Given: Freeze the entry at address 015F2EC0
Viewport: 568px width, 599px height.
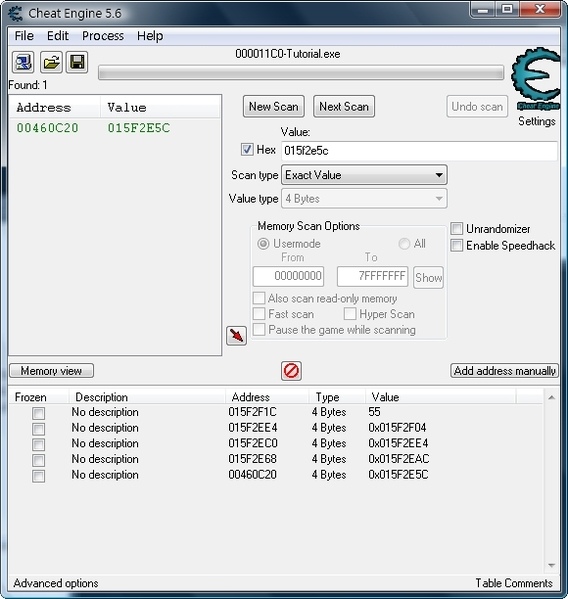Looking at the screenshot, I should coord(38,444).
